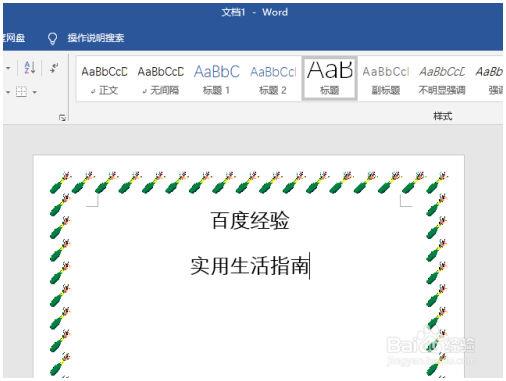Screen dimensions: 506x381
Task: Click 操作说明搜索 search box
Action: (x=96, y=38)
